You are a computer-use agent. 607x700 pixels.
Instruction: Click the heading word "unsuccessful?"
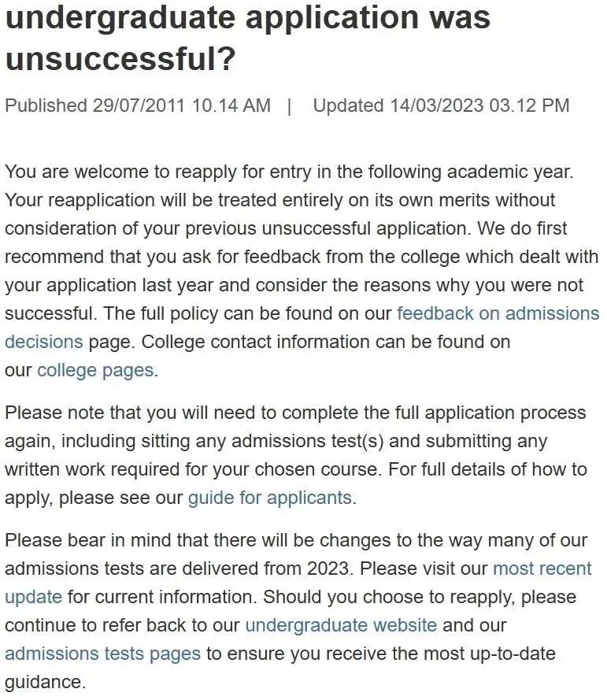pyautogui.click(x=120, y=57)
